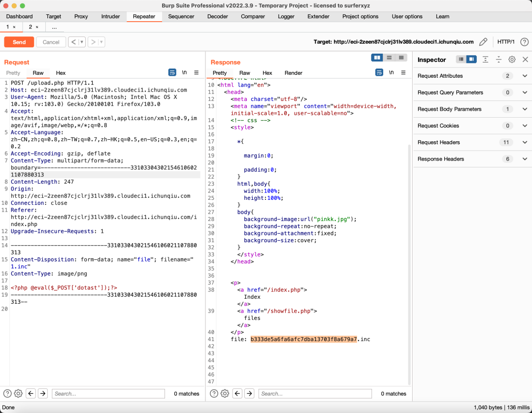The height and width of the screenshot is (413, 532).
Task: Dock Inspector panel right icon
Action: [x=471, y=60]
